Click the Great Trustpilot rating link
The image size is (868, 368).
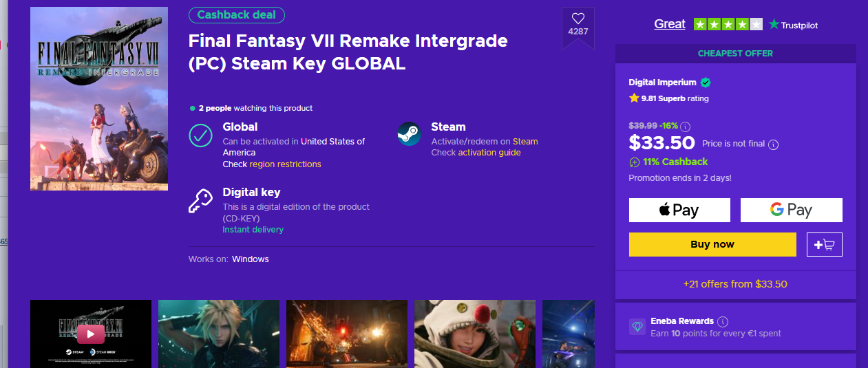pyautogui.click(x=670, y=24)
